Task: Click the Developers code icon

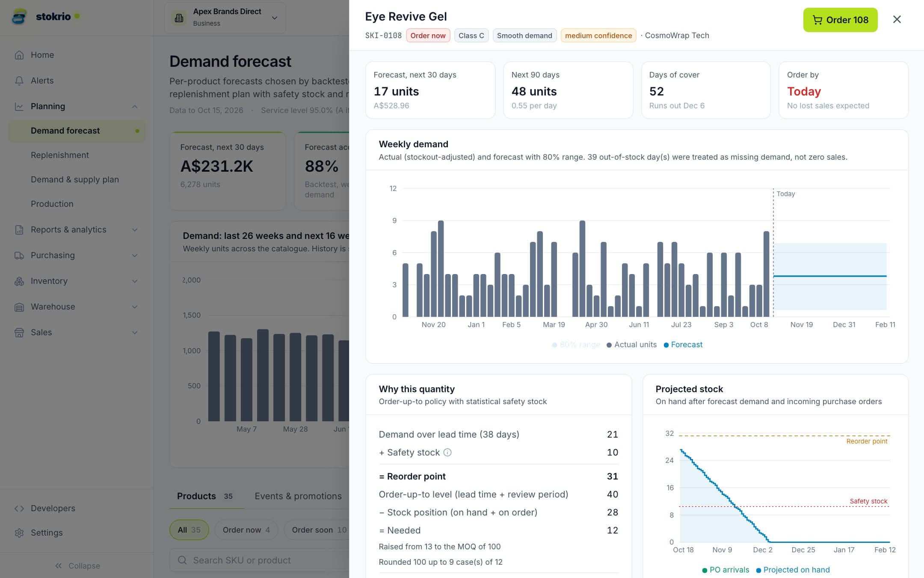Action: [x=19, y=508]
